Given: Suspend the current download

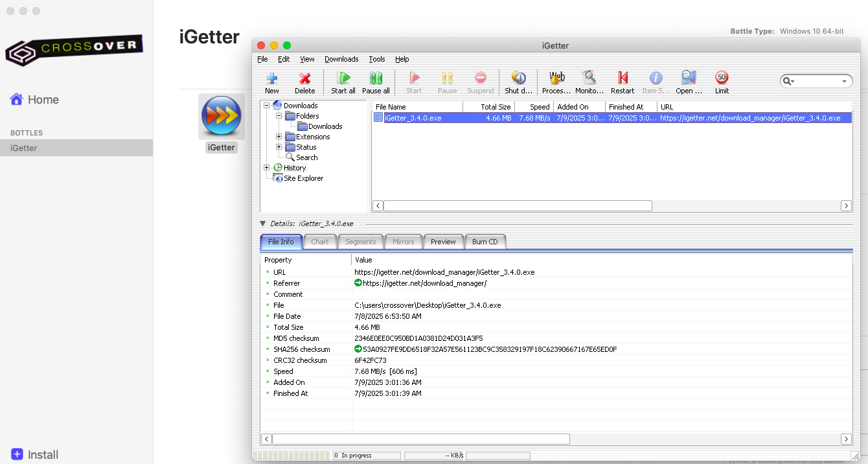Looking at the screenshot, I should pos(480,81).
